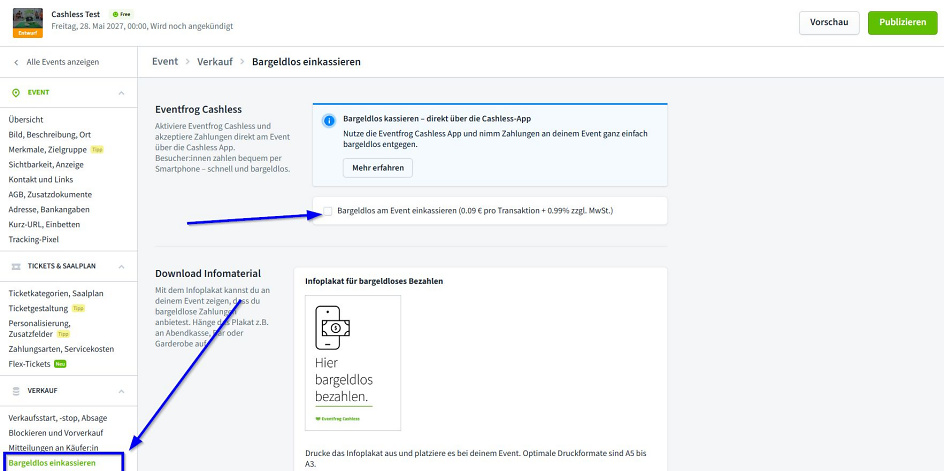
Task: Click the back chevron beside Alle Events
Action: pyautogui.click(x=16, y=62)
